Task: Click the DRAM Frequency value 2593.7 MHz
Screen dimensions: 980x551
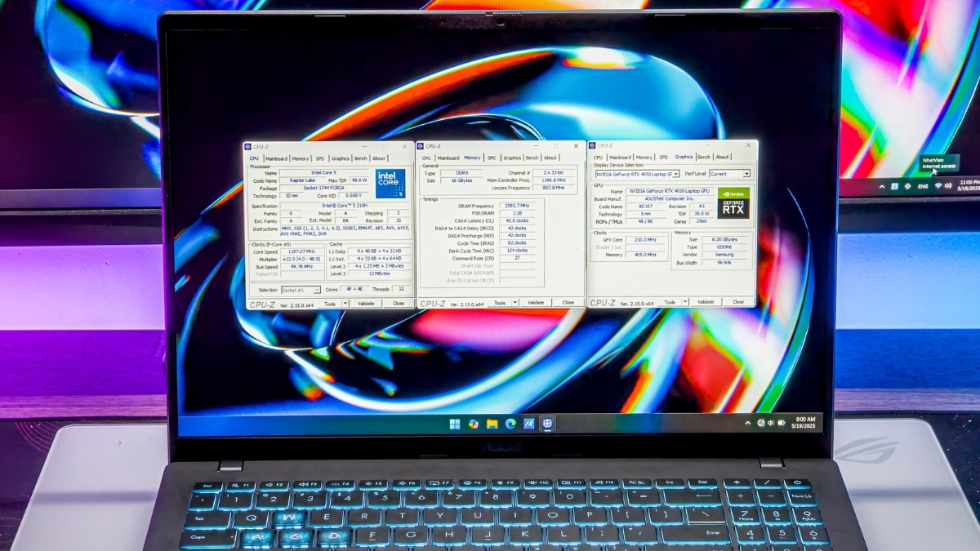Action: click(x=517, y=206)
